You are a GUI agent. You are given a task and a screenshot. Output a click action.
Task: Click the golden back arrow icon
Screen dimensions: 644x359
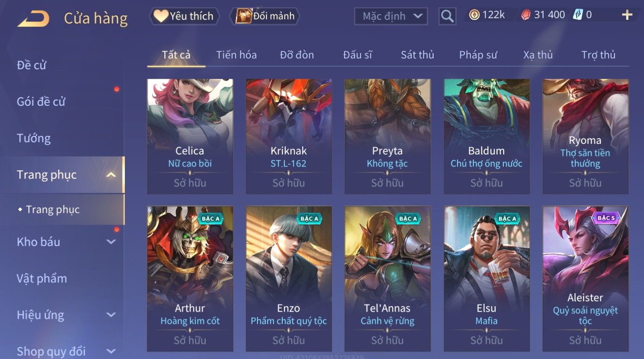33,18
